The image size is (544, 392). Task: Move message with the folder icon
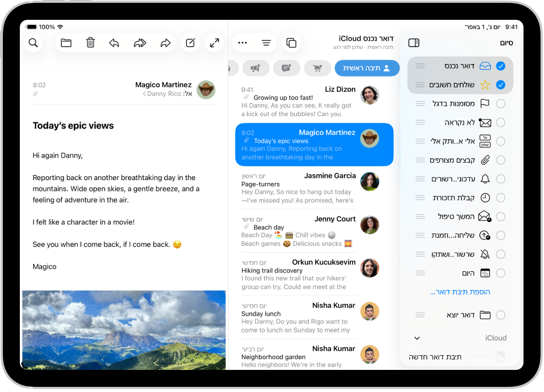(66, 43)
